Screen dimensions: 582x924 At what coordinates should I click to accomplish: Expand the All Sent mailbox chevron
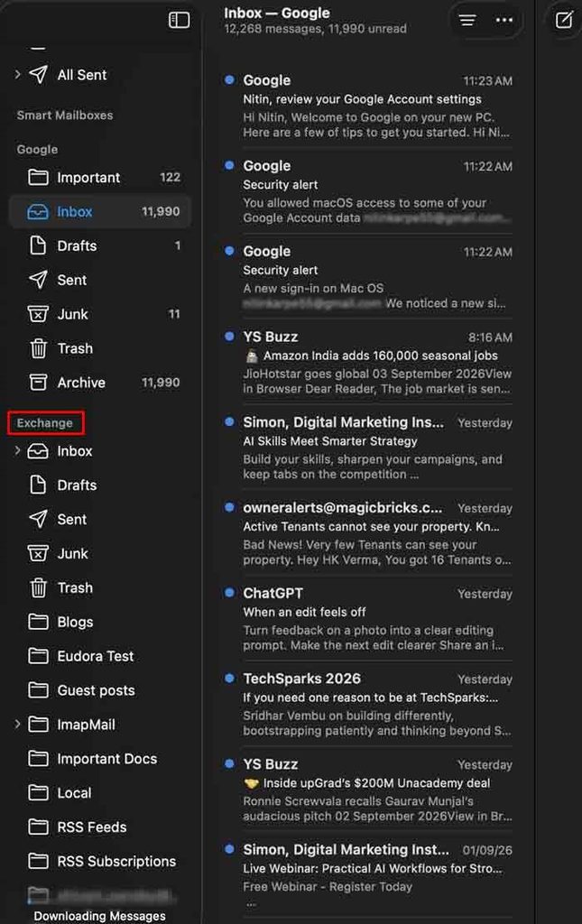pos(18,74)
